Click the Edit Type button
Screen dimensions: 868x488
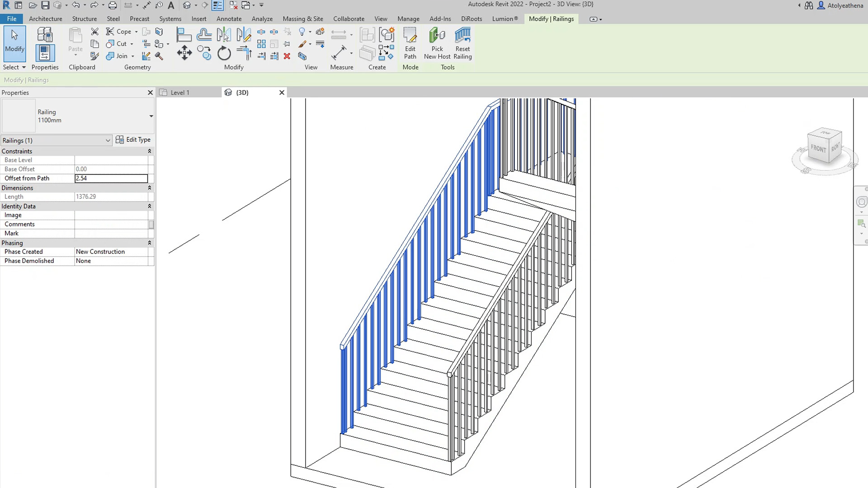click(x=133, y=140)
